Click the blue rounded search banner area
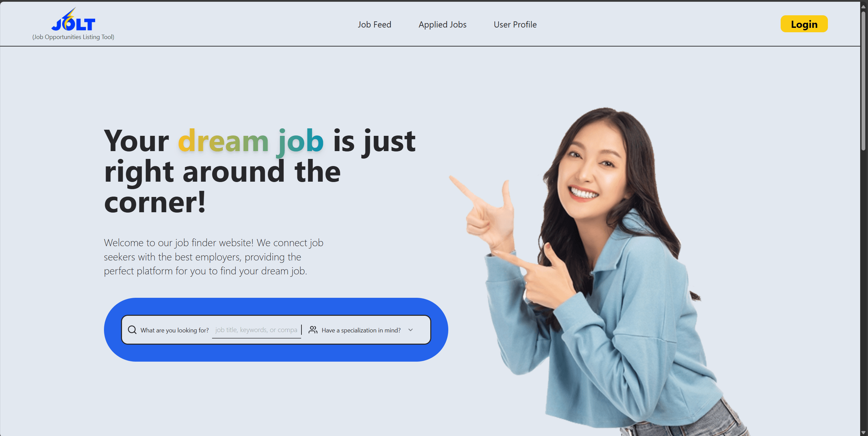 click(276, 330)
